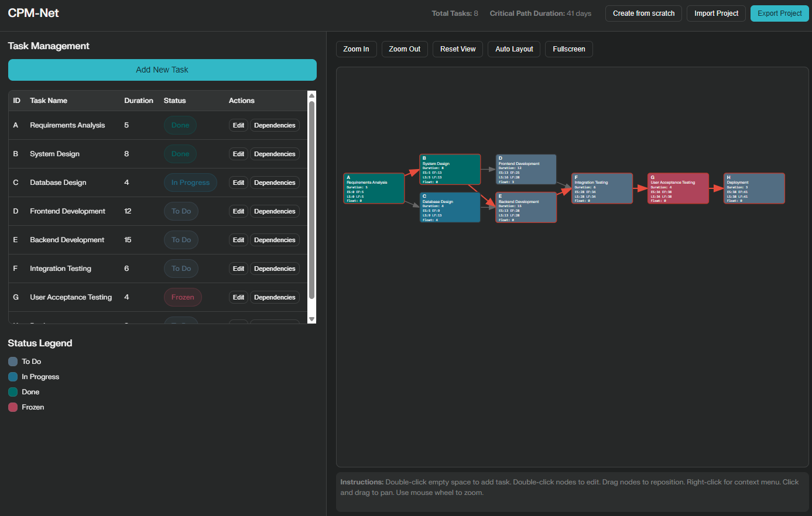
Task: Select the Integration Testing node in the diagram
Action: pos(602,188)
